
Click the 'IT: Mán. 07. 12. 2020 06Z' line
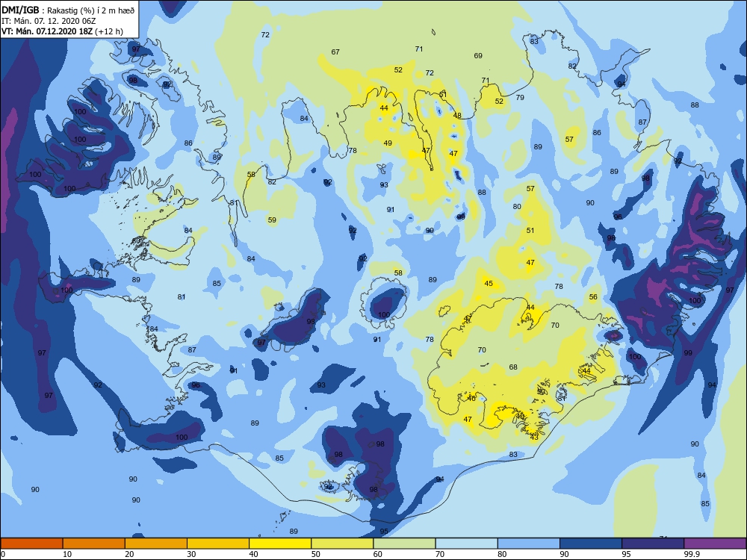click(49, 21)
